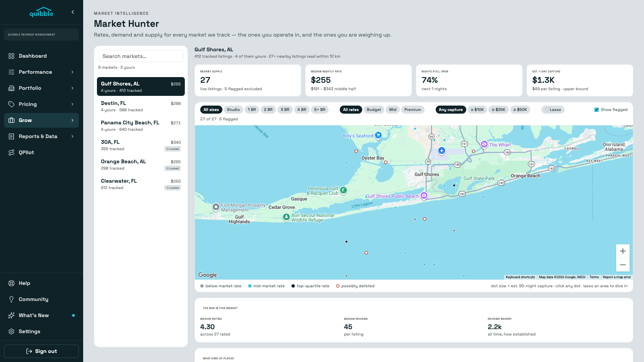The width and height of the screenshot is (644, 362).
Task: Open QPilot from the sidebar
Action: [41, 153]
